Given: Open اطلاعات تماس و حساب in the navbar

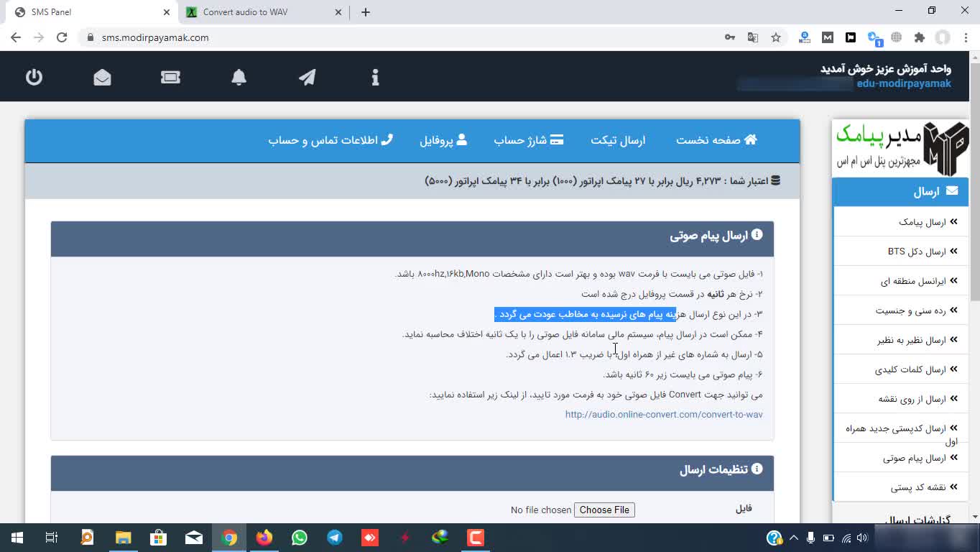Looking at the screenshot, I should (330, 140).
